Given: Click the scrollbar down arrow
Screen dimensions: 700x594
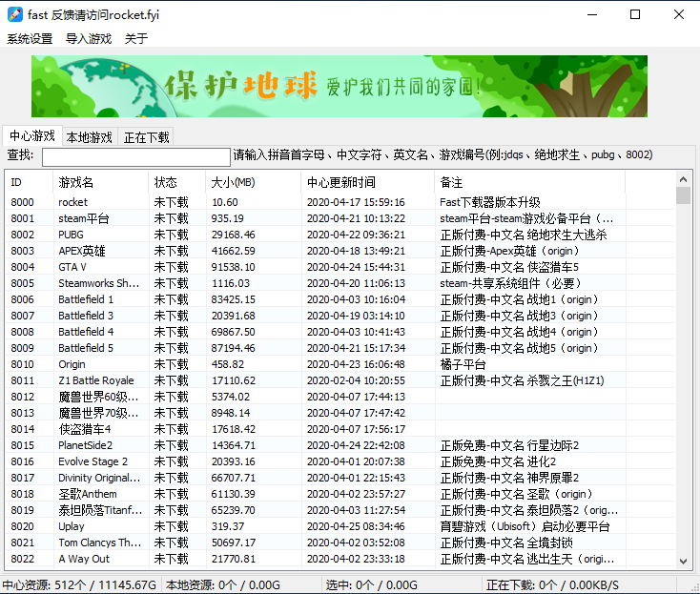Looking at the screenshot, I should pyautogui.click(x=683, y=561).
